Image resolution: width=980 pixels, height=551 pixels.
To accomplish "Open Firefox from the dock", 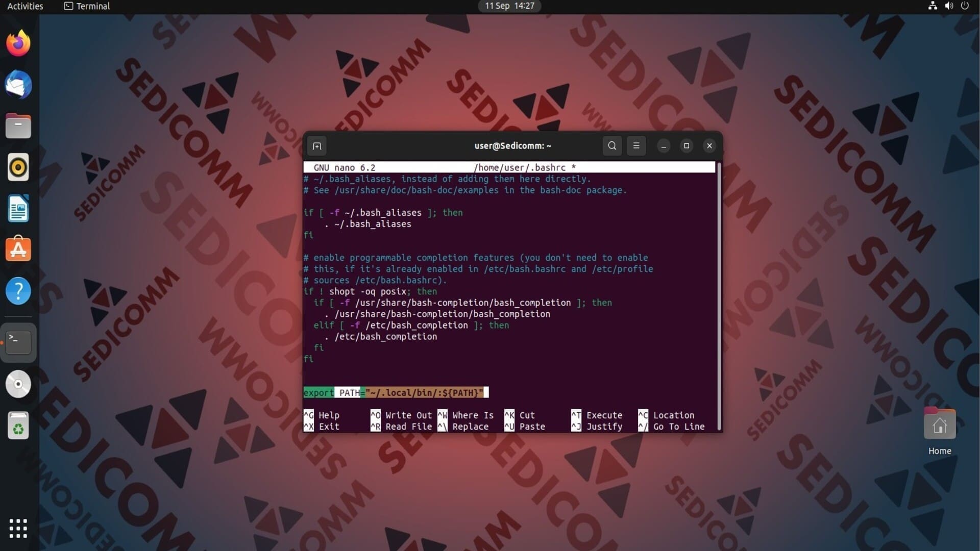I will coord(18,43).
